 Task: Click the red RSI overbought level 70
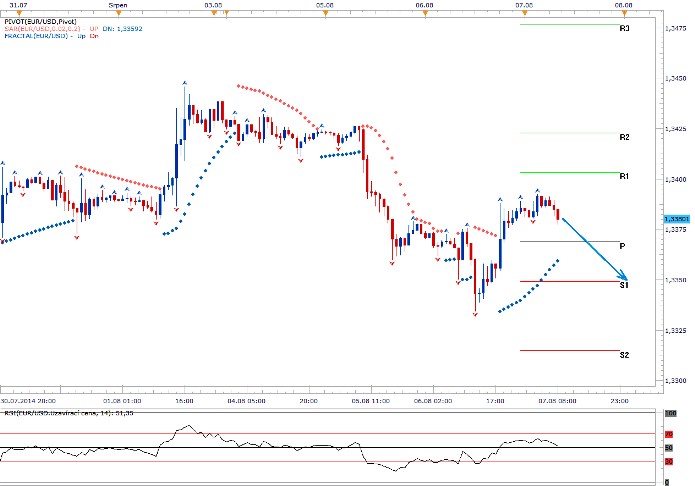[669, 435]
